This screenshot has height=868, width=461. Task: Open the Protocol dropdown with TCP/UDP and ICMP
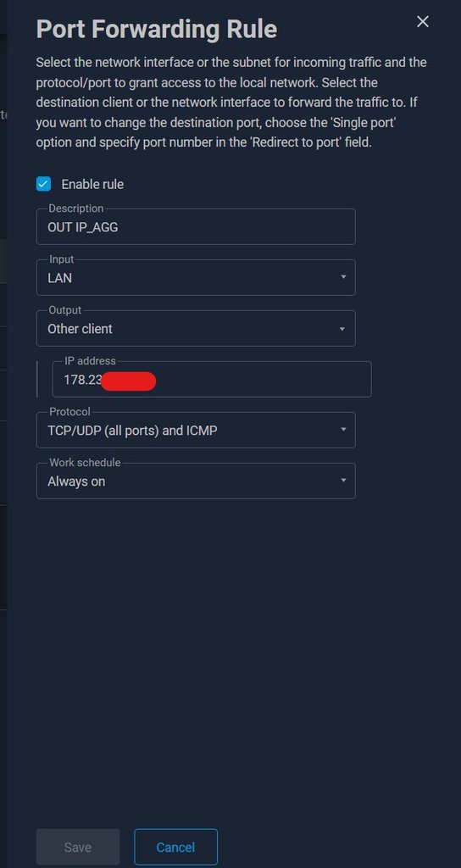coord(196,430)
